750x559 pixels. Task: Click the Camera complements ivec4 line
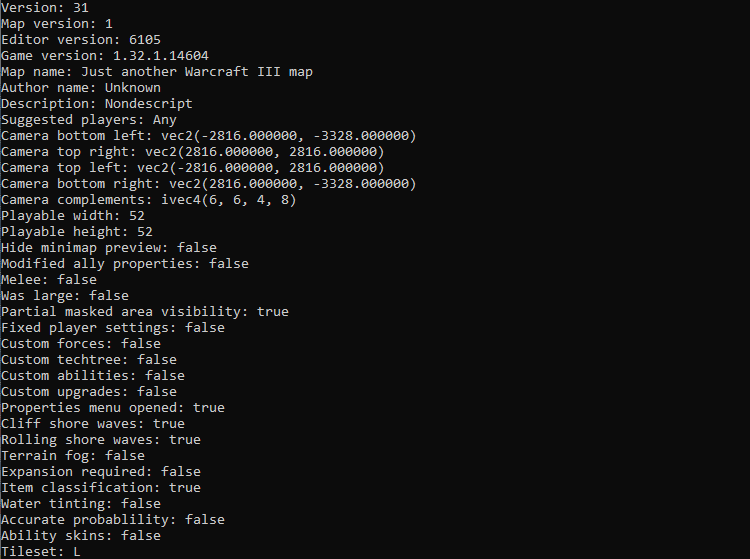[x=149, y=200]
